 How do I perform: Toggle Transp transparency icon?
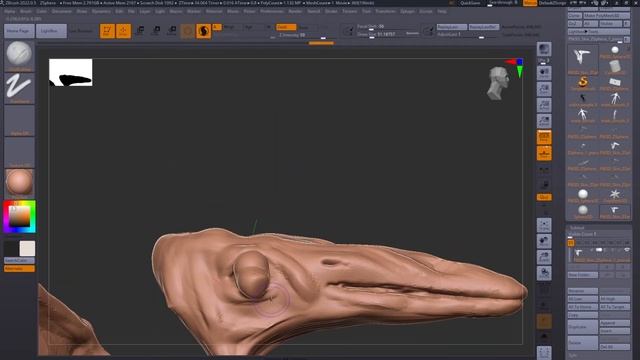coord(544,306)
